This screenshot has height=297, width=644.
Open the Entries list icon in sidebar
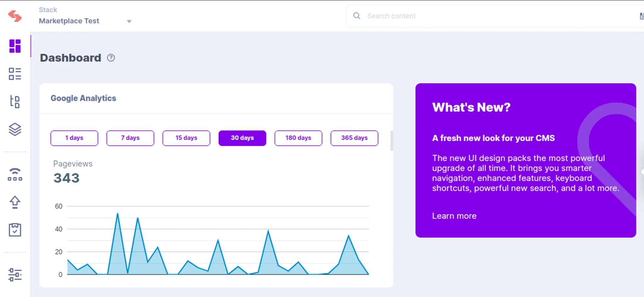click(15, 74)
